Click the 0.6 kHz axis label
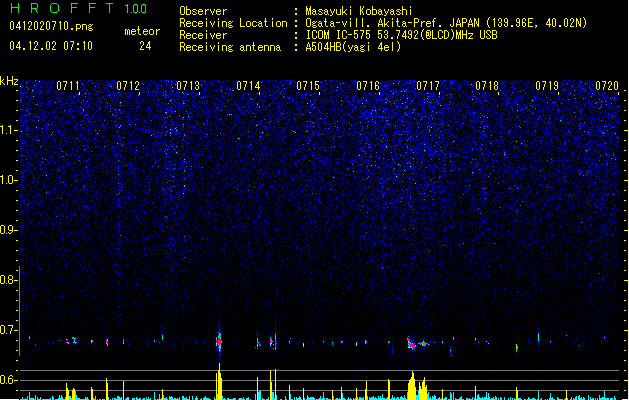The height and width of the screenshot is (400, 629). point(9,380)
